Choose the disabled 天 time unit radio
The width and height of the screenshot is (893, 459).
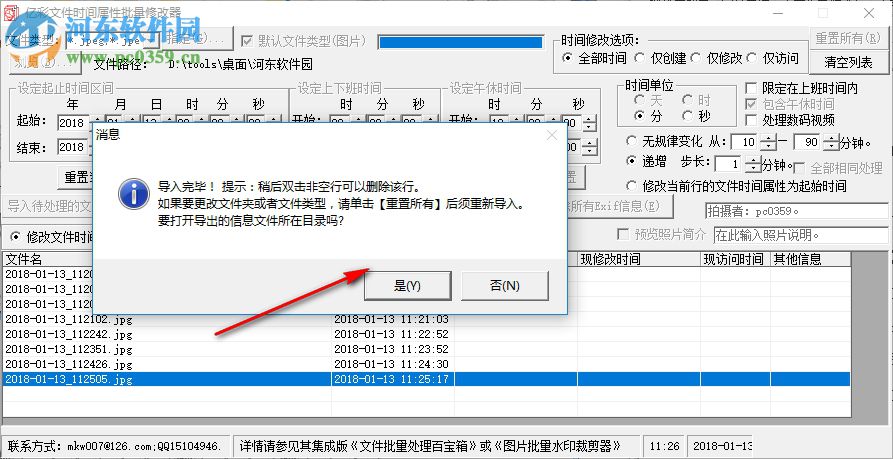coord(648,100)
